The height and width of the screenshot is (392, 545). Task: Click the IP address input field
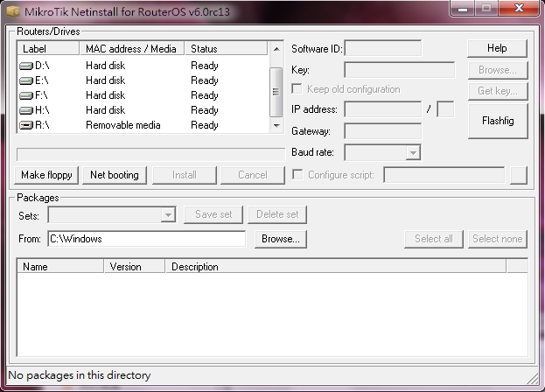click(383, 109)
